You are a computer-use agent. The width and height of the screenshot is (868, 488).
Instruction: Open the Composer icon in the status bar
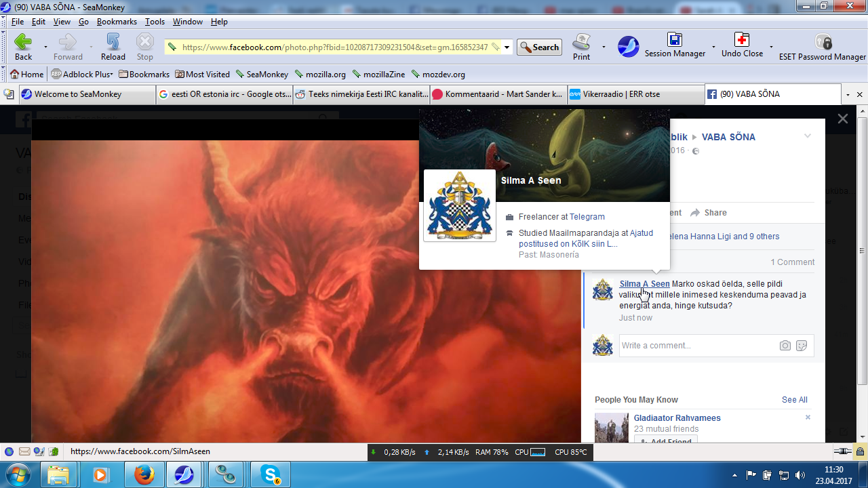(39, 451)
